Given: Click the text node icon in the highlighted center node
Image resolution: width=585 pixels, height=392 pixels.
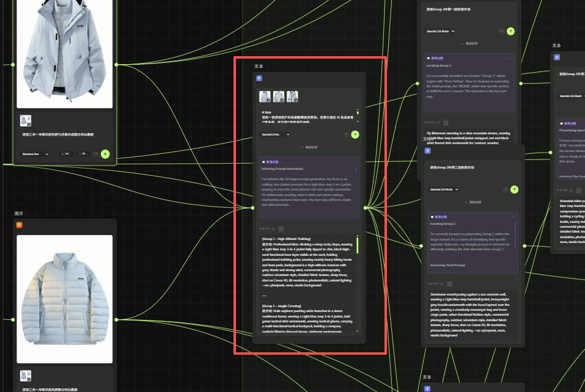Looking at the screenshot, I should click(259, 78).
